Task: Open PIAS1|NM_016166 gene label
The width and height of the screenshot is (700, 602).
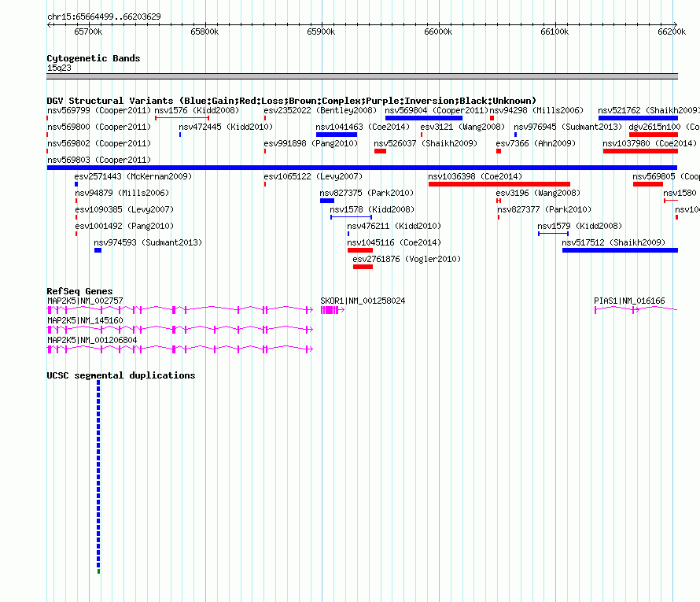Action: [x=629, y=301]
